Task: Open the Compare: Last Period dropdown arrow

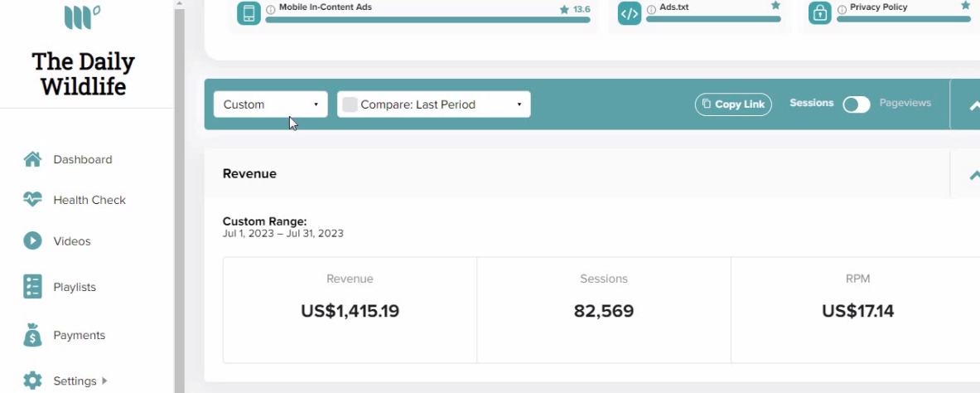Action: click(x=519, y=104)
